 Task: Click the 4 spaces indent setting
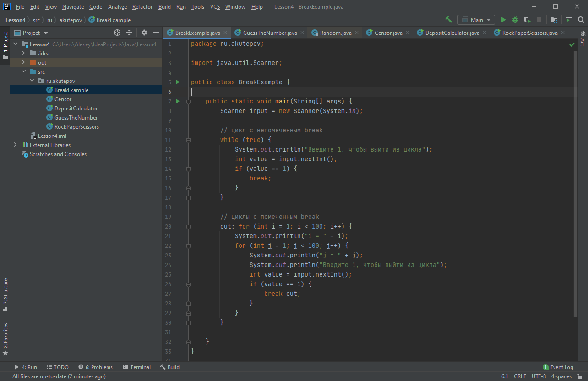561,376
